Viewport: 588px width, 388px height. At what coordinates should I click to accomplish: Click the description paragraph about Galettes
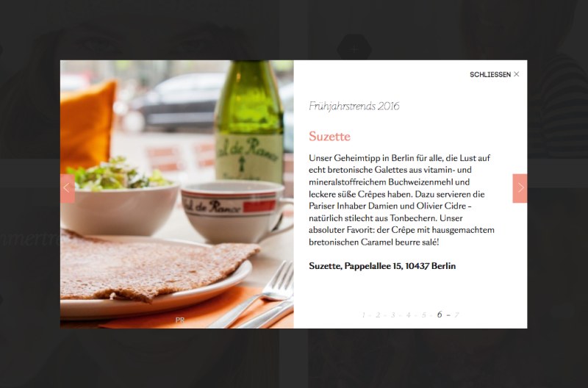[x=401, y=200]
